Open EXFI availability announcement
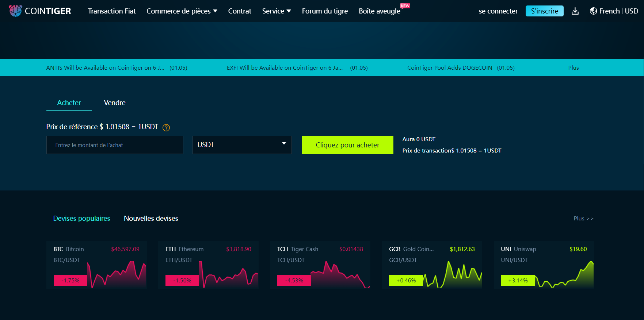Screen dimensions: 644x320 [297, 68]
